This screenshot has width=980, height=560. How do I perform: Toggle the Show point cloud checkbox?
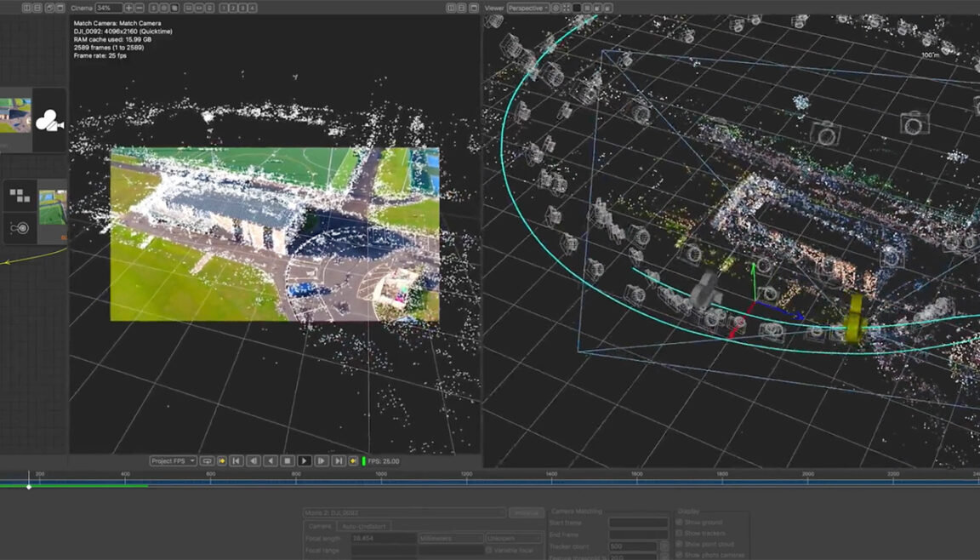pos(679,544)
